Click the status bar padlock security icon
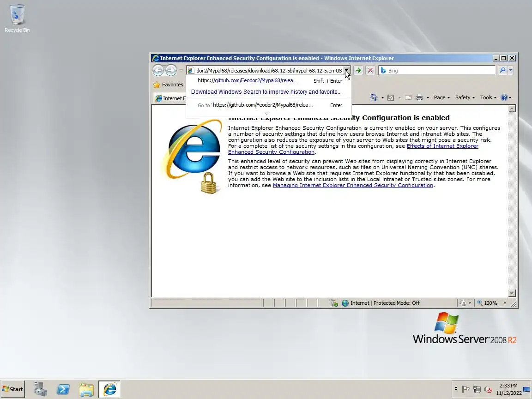 (463, 303)
